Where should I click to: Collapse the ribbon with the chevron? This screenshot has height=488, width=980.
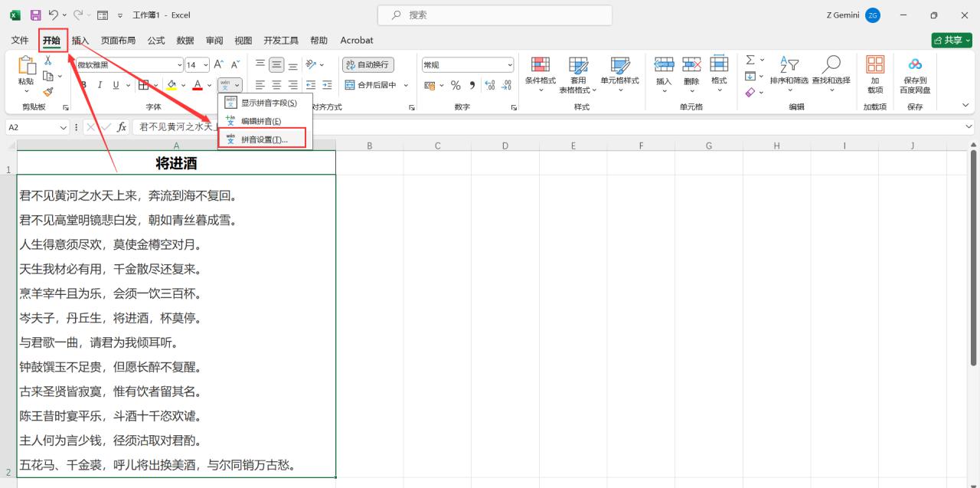pos(965,106)
